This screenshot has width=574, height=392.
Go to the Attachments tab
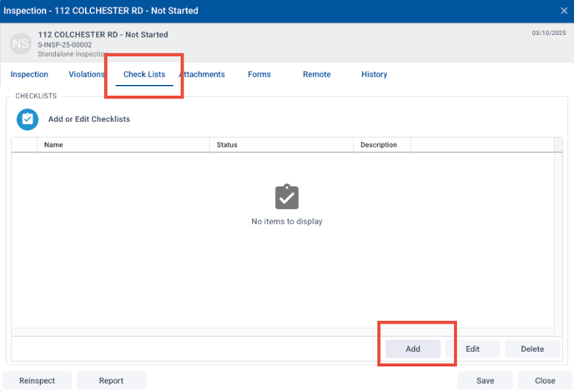(x=204, y=74)
